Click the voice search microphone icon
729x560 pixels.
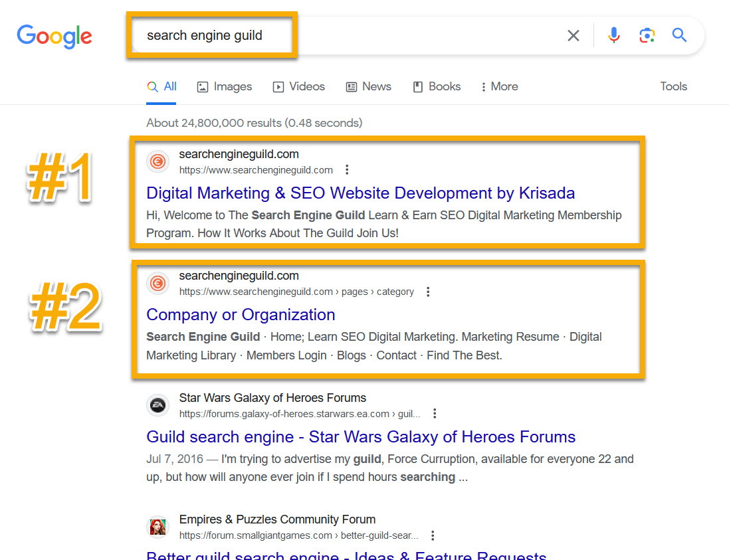(613, 35)
